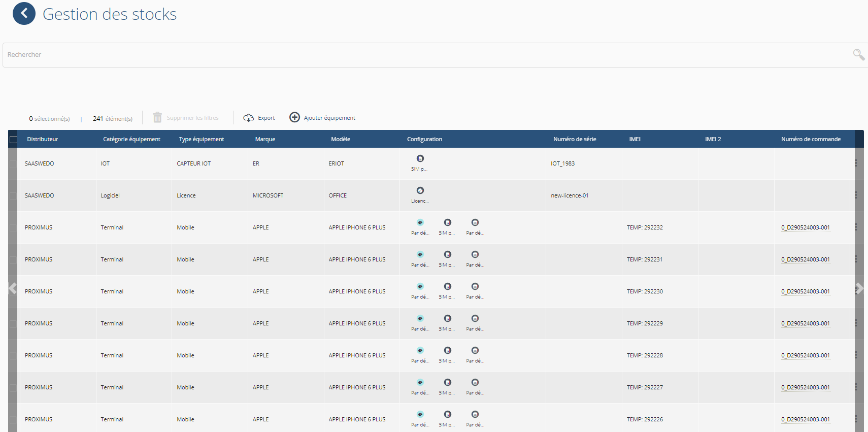Click first config icon in TEMP: 292226 row
This screenshot has height=432, width=868.
pos(420,414)
